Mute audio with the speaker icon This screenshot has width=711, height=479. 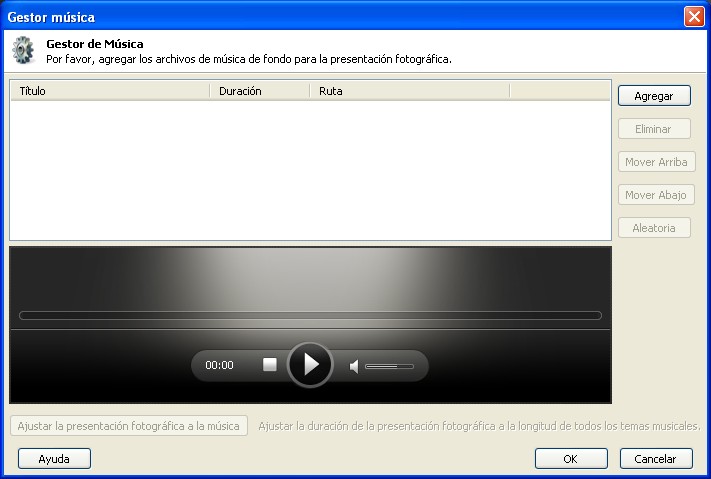[x=354, y=366]
